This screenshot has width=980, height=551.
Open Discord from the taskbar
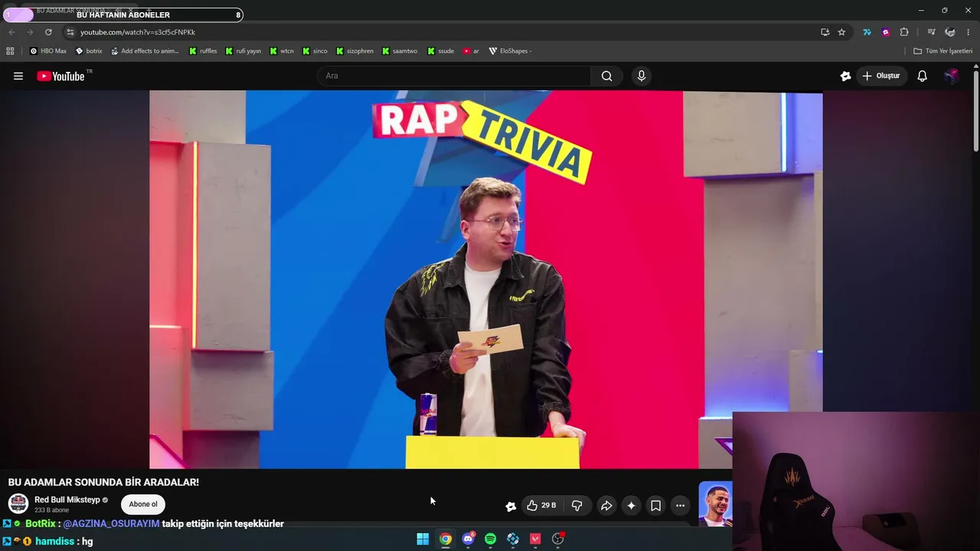coord(468,539)
